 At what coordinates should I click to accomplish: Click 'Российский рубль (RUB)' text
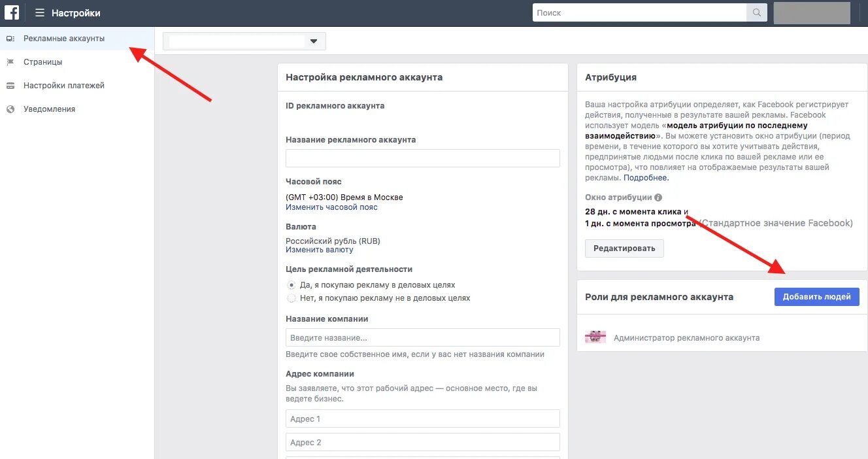333,241
